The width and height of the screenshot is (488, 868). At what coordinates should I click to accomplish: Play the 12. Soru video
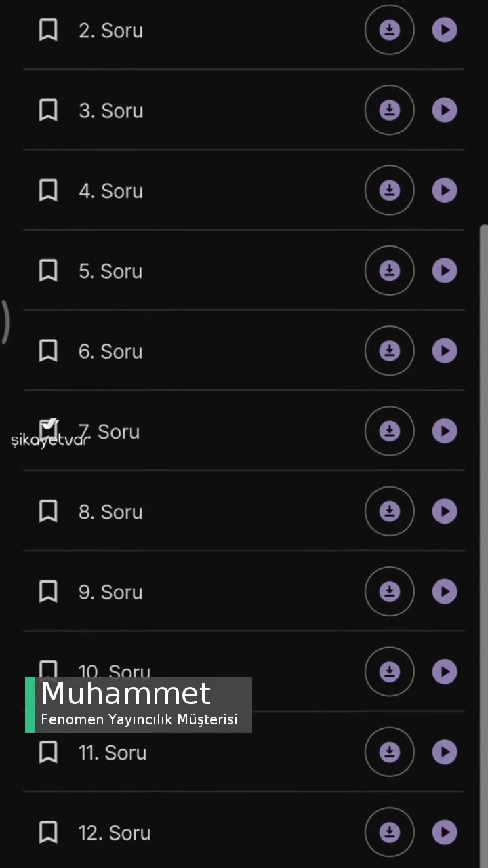click(445, 832)
